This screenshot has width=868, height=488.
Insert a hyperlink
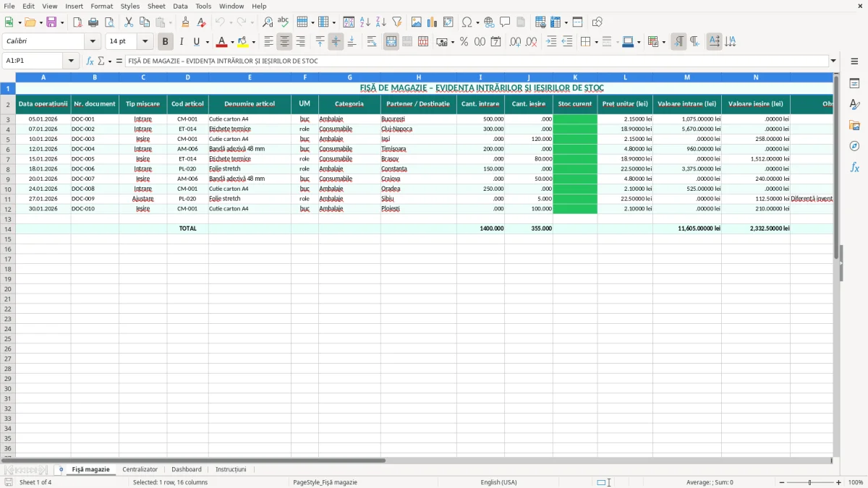point(490,22)
